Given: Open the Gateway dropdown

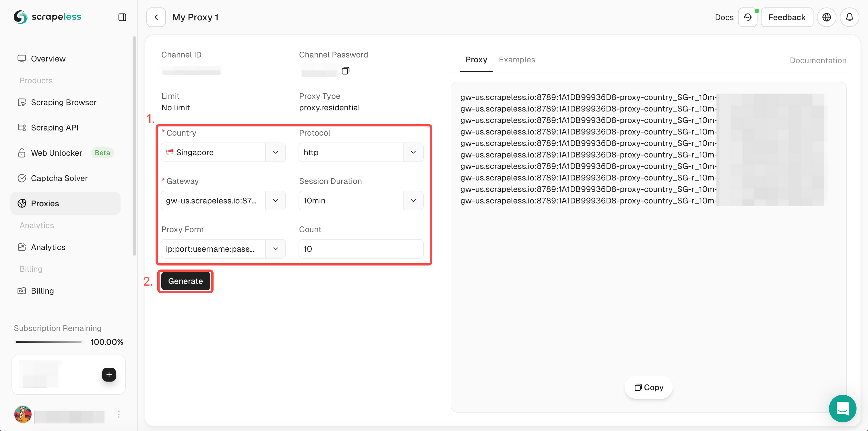Looking at the screenshot, I should point(275,201).
